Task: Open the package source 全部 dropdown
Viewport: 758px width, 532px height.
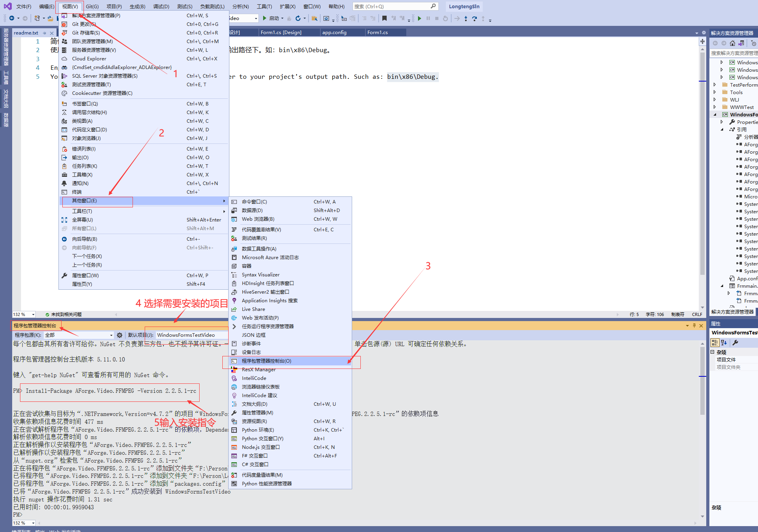Action: 111,335
